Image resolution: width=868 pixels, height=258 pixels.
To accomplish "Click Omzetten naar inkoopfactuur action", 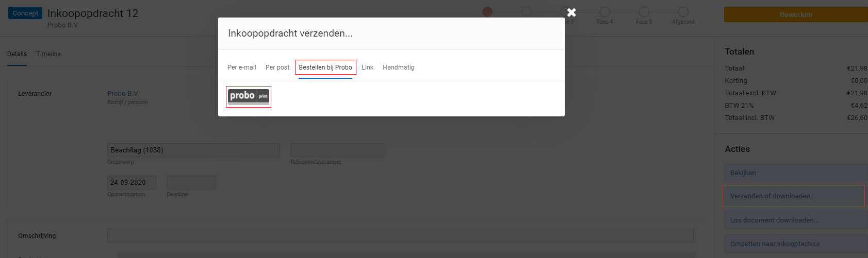I will 796,244.
